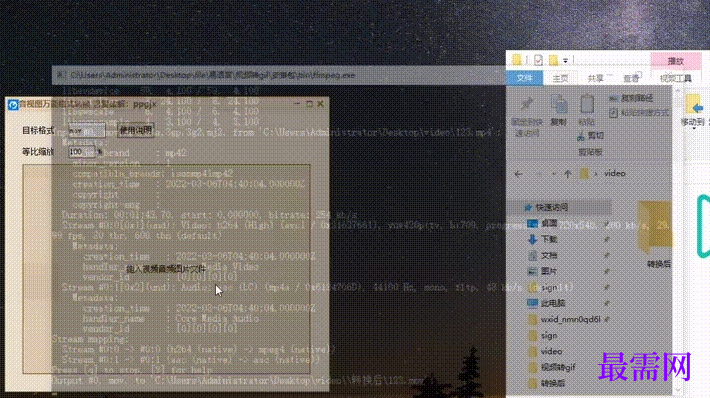Click the pin icon beside 下载

coord(607,240)
